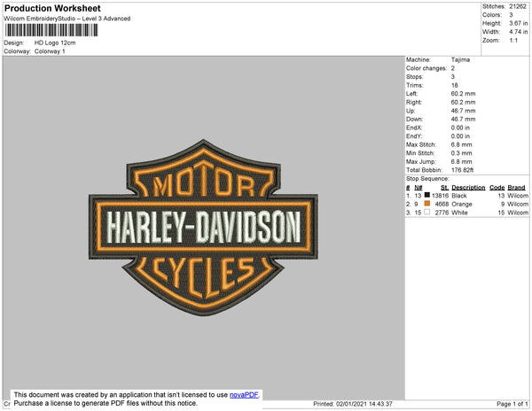The width and height of the screenshot is (532, 411).
Task: Click the Machine value 'Tajima'
Action: coord(460,59)
